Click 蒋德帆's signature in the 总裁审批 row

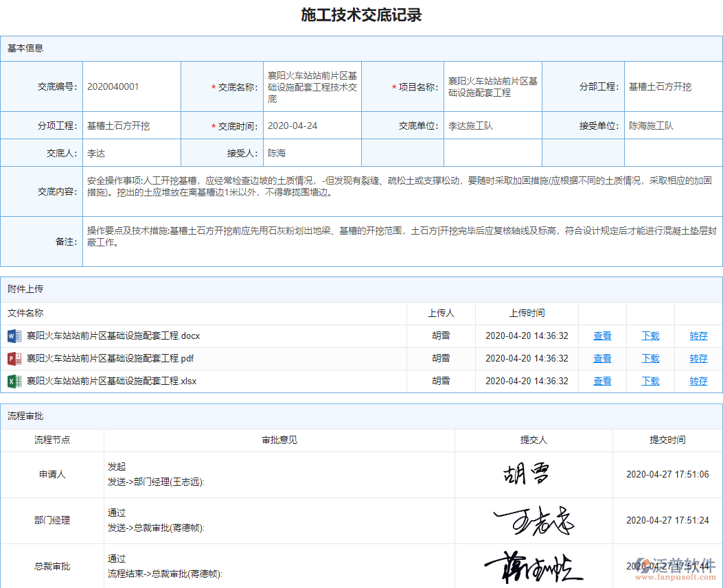533,566
